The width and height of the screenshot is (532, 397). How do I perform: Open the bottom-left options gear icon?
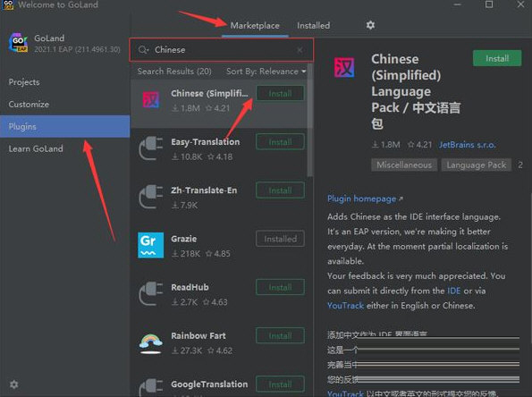pyautogui.click(x=14, y=384)
